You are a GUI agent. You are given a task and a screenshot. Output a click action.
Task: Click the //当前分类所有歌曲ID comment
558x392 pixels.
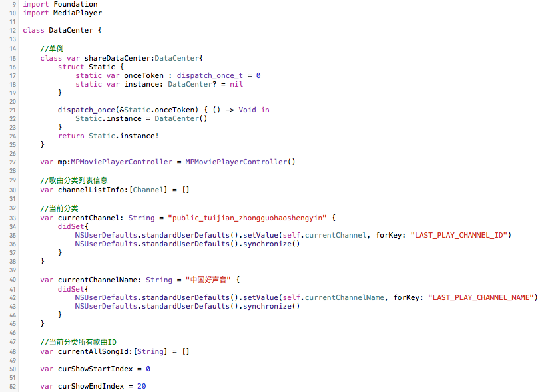click(79, 342)
